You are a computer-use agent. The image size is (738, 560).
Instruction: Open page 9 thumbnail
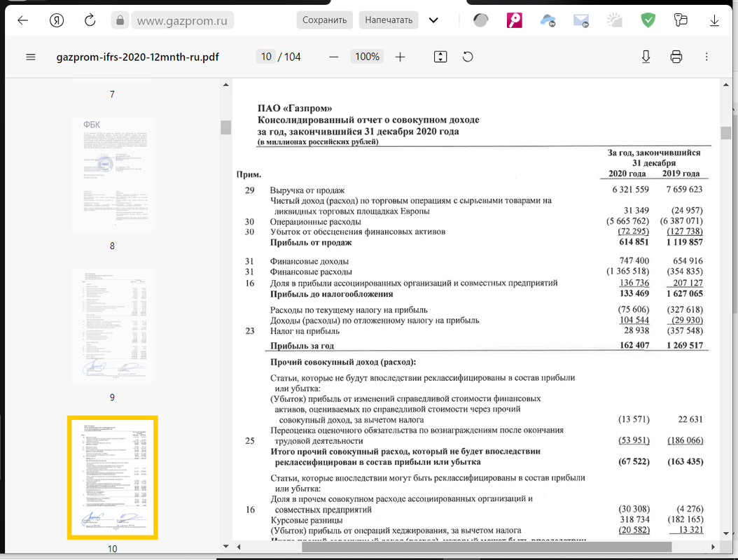pos(112,326)
